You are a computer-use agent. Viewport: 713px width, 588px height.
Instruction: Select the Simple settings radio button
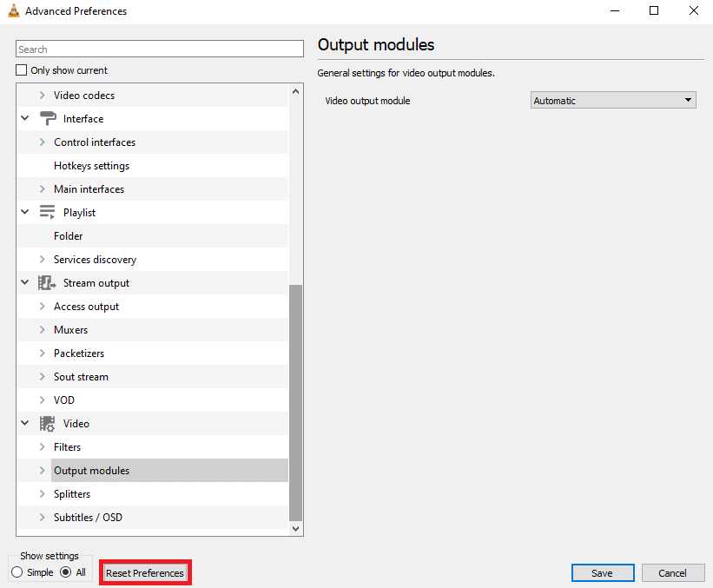point(17,572)
